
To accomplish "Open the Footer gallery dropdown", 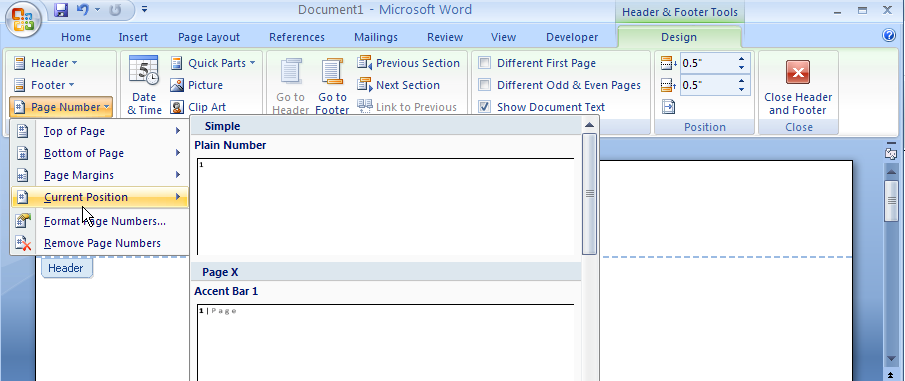I will [44, 85].
